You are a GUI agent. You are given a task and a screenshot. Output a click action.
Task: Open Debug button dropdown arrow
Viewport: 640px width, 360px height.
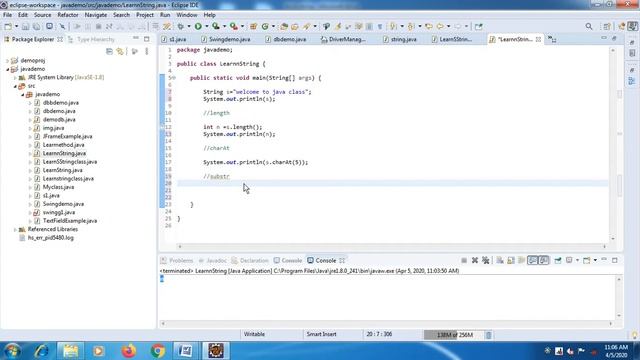(x=189, y=27)
